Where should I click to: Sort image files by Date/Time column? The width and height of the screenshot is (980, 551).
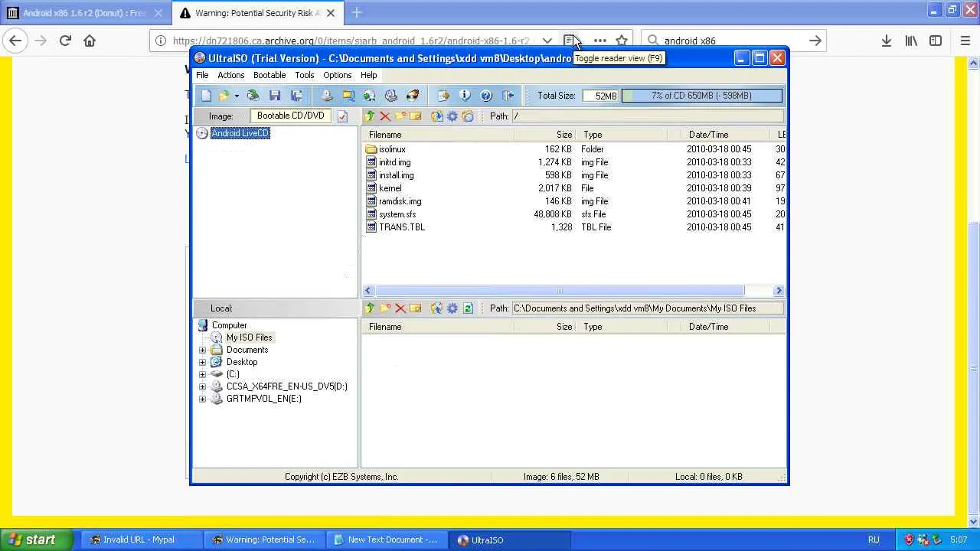click(x=726, y=135)
